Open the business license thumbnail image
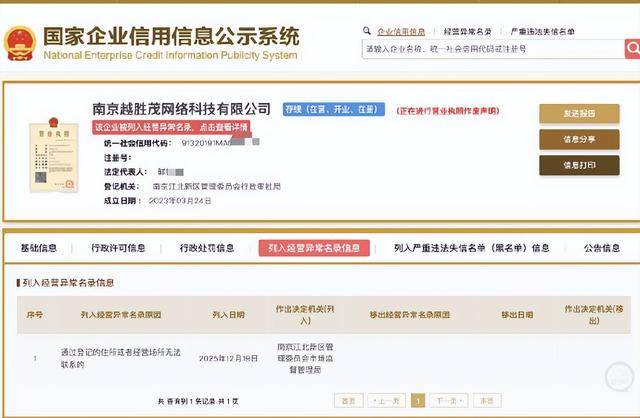The height and width of the screenshot is (418, 640). (x=51, y=156)
